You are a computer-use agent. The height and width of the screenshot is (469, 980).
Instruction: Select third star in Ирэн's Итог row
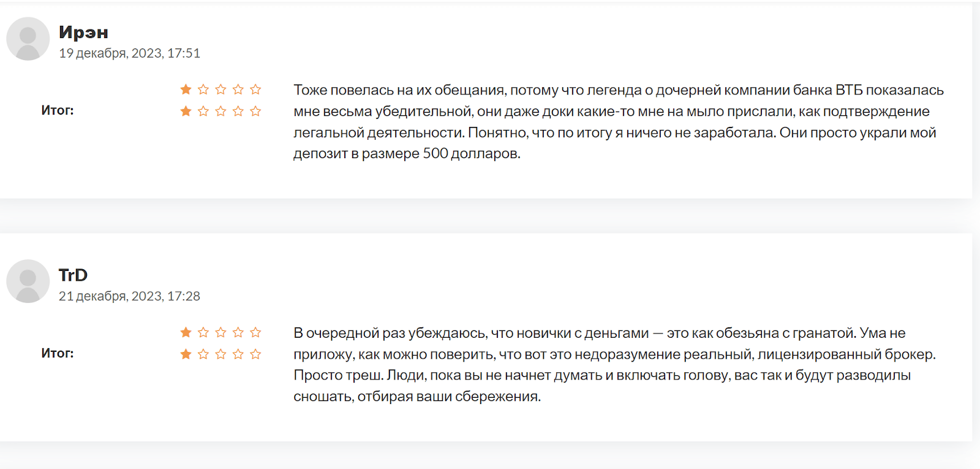pyautogui.click(x=221, y=111)
